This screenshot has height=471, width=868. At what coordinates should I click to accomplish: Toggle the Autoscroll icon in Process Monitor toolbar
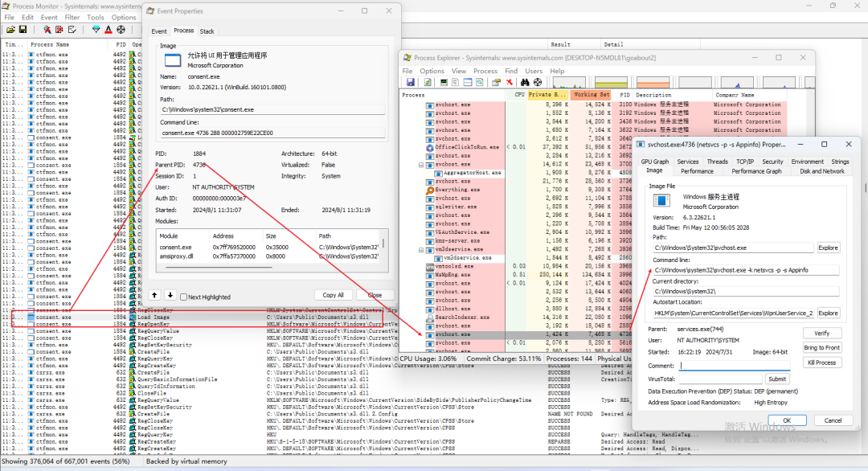(x=59, y=30)
